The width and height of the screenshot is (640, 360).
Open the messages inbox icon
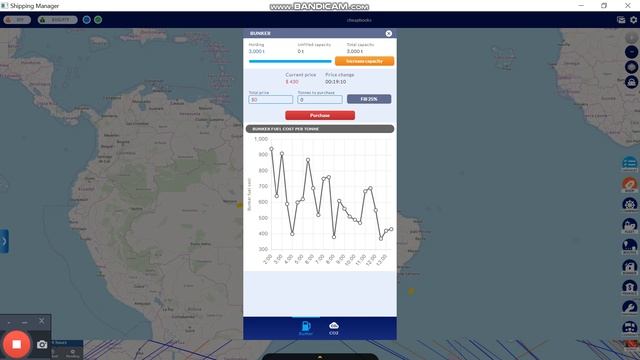click(x=621, y=20)
